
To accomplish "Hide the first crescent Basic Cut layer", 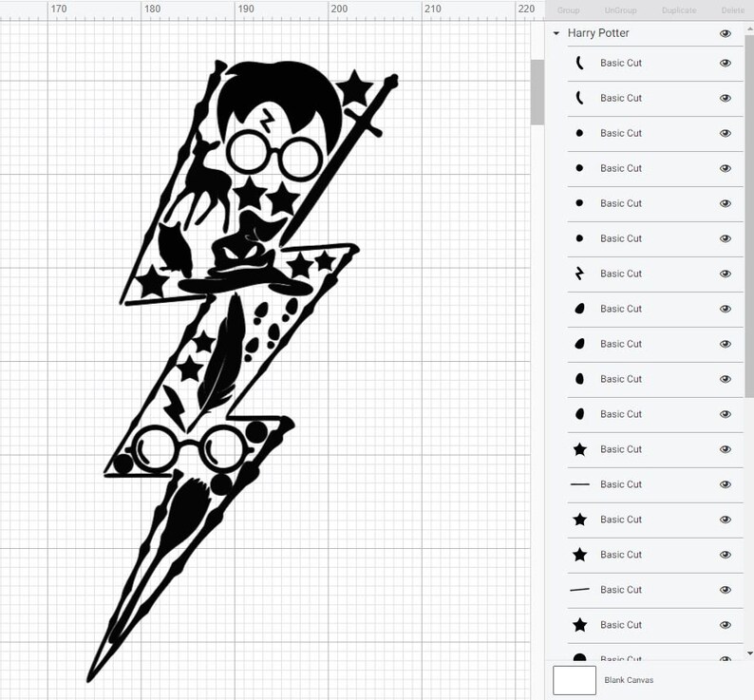I will click(726, 63).
